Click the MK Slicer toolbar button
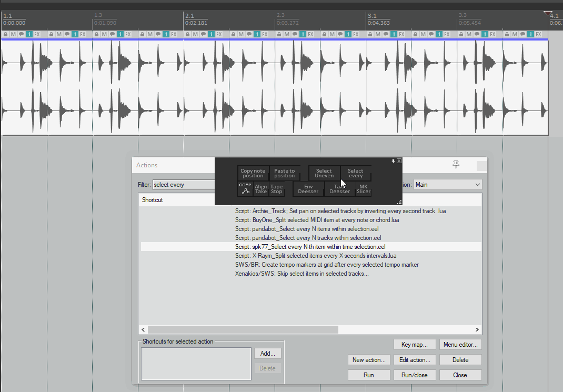 364,189
